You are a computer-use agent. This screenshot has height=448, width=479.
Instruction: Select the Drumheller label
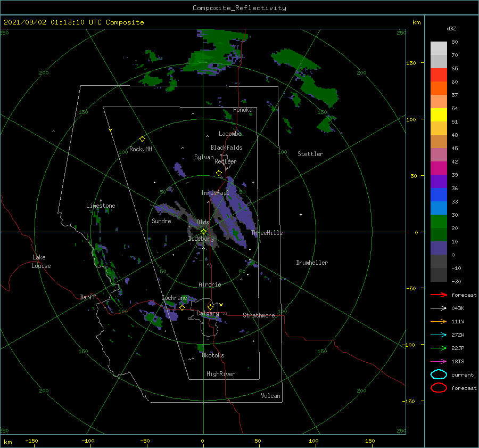pyautogui.click(x=312, y=263)
